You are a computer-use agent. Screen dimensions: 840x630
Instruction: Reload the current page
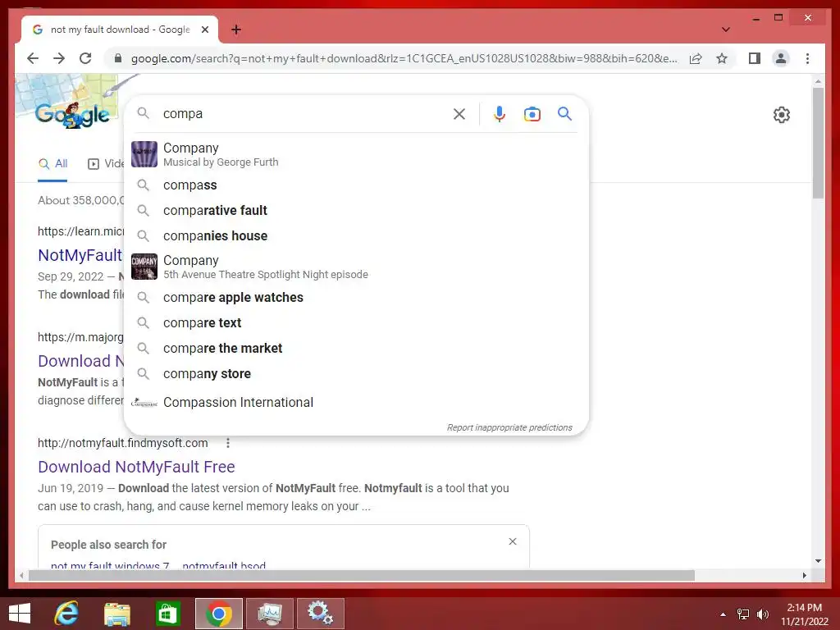click(x=85, y=58)
